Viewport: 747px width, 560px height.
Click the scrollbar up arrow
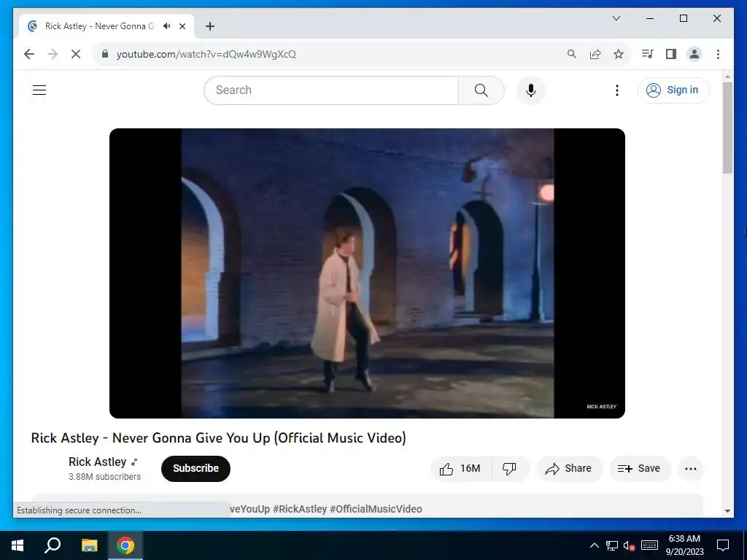[727, 76]
